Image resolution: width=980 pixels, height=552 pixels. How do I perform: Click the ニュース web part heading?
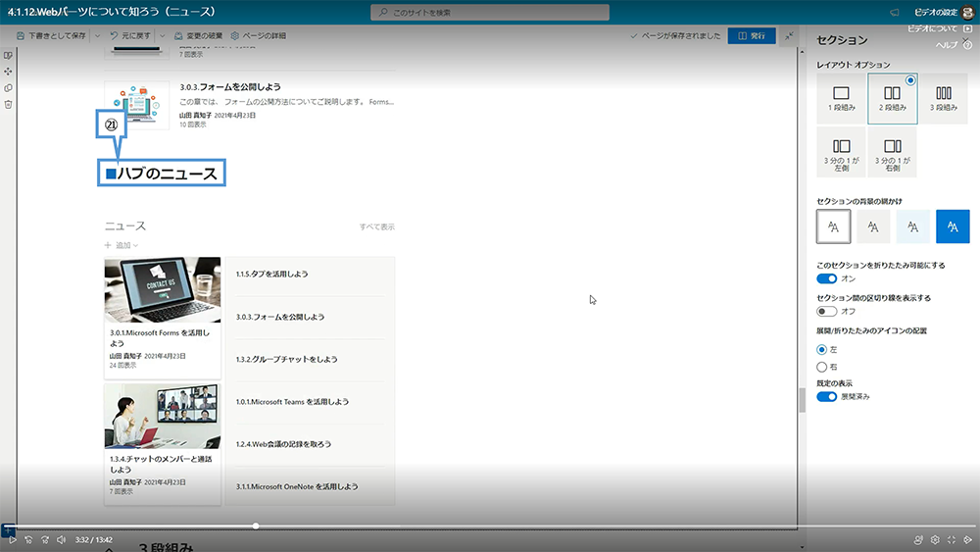pyautogui.click(x=125, y=226)
